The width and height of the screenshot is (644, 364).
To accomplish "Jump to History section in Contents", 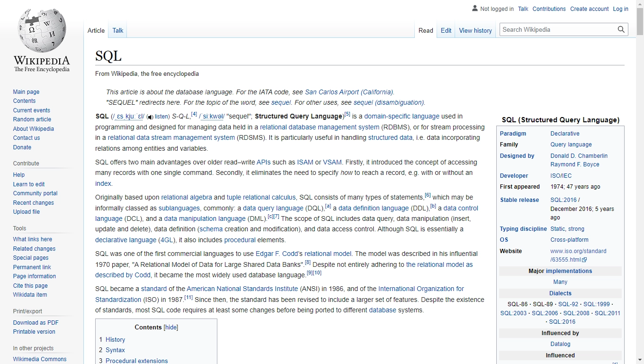I will pyautogui.click(x=115, y=339).
